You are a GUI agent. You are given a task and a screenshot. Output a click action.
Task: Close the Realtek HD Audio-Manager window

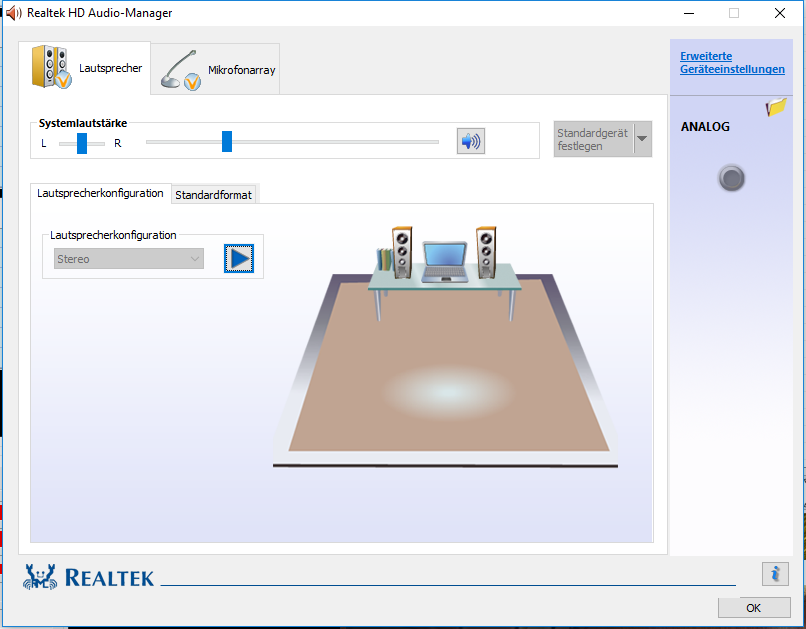[x=780, y=13]
